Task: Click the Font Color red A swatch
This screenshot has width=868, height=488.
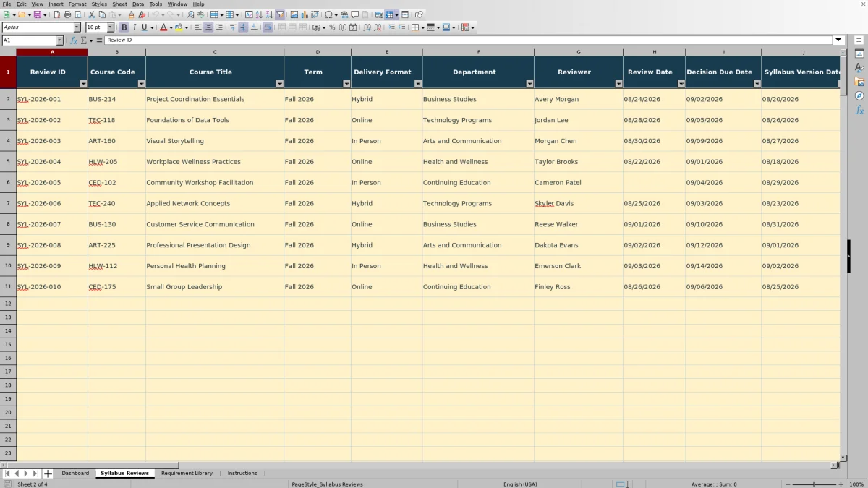Action: point(163,27)
